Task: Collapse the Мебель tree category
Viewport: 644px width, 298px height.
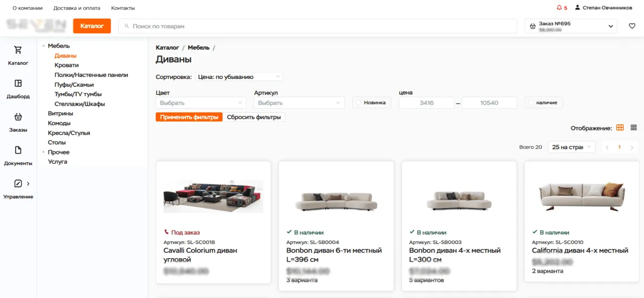Action: pyautogui.click(x=44, y=46)
